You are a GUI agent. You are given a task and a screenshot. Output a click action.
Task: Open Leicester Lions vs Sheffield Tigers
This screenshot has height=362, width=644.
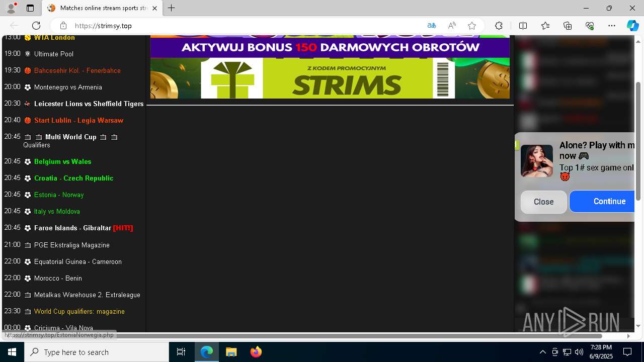point(89,104)
